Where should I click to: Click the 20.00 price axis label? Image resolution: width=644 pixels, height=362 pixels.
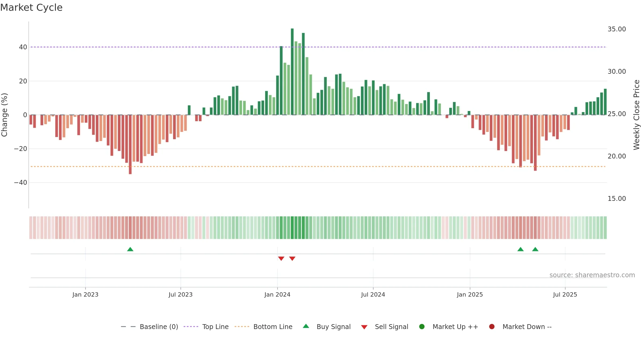coord(617,156)
